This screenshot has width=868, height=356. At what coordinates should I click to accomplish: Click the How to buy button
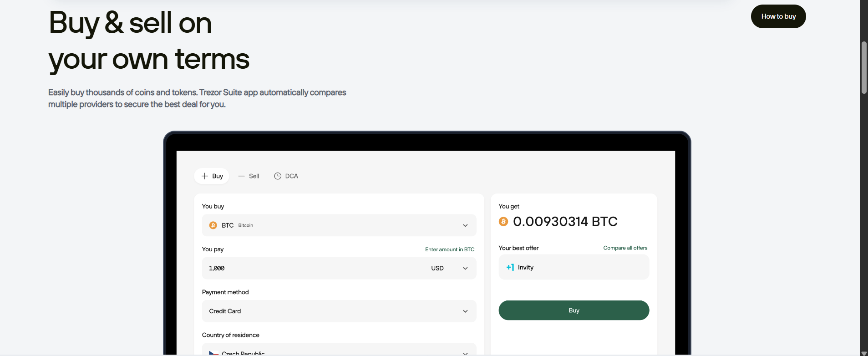778,16
